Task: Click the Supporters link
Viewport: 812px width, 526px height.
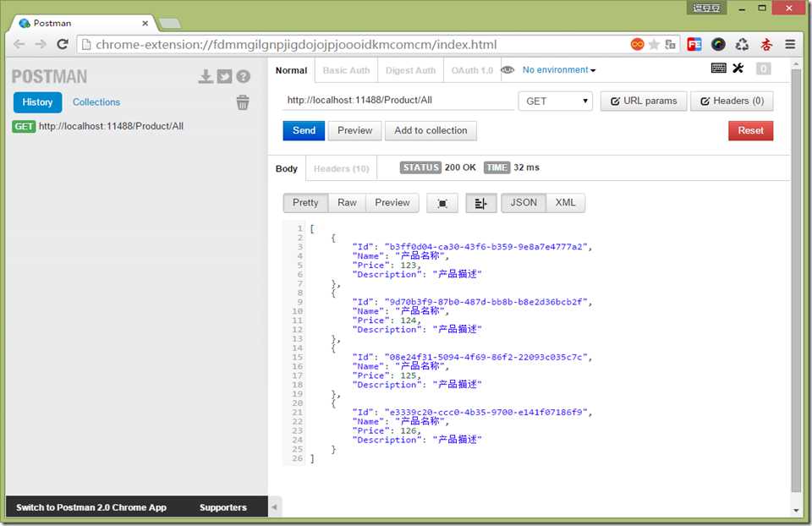Action: [x=223, y=507]
